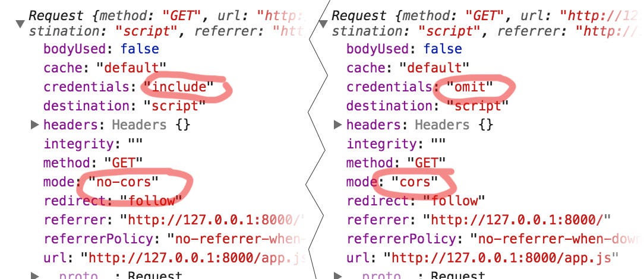
Task: Click the right referrer 127.0.0.1:8000 link
Action: pyautogui.click(x=517, y=220)
